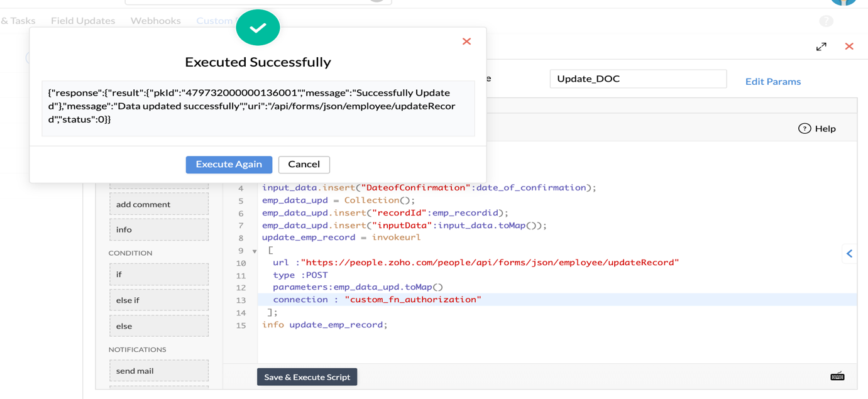Switch to the Field Updates tab
Image resolution: width=868 pixels, height=399 pixels.
[x=83, y=21]
